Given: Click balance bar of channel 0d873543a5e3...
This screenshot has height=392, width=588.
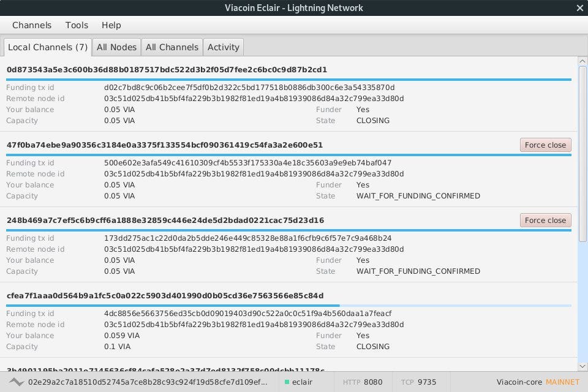Looking at the screenshot, I should point(288,80).
